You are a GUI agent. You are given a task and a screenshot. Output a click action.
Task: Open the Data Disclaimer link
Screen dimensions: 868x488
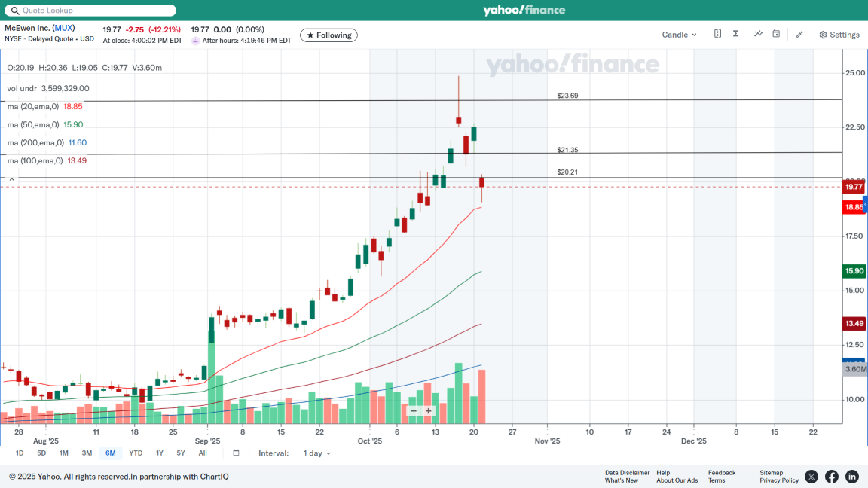click(627, 473)
